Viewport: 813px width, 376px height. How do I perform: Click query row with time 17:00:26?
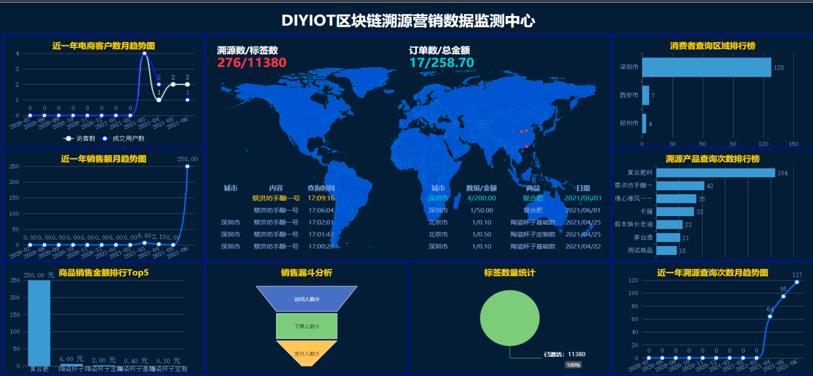[x=278, y=246]
